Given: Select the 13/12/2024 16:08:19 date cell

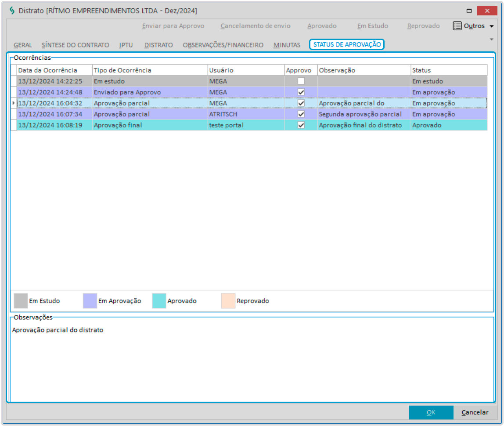Looking at the screenshot, I should (54, 125).
